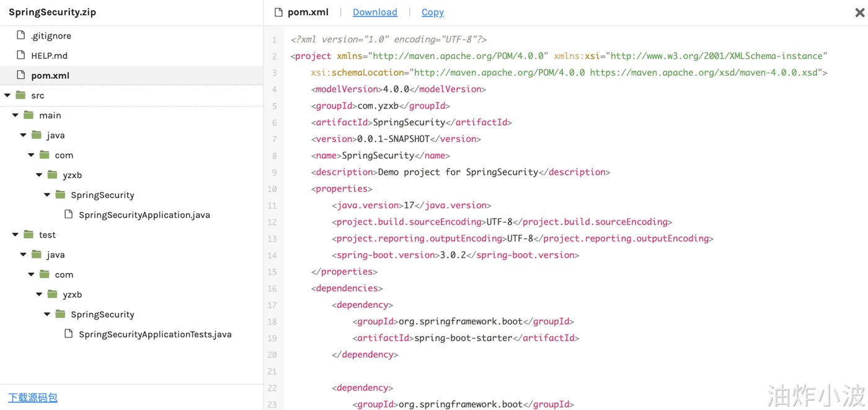Click the pom.xml file icon in tree
The image size is (868, 410).
coord(20,75)
